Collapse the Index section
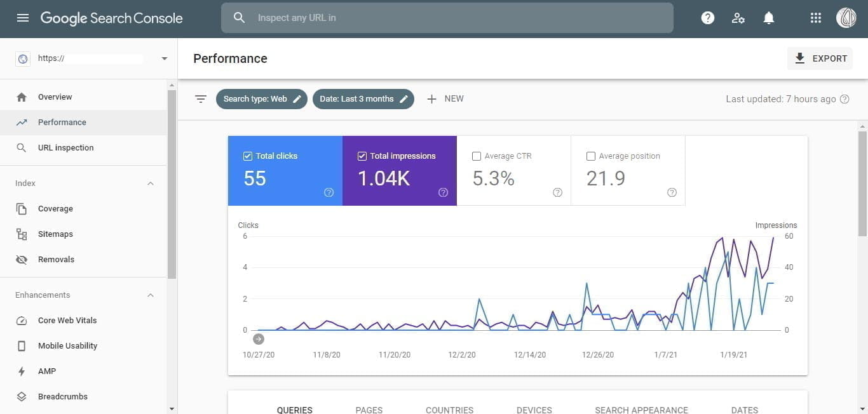868x414 pixels. click(x=151, y=184)
